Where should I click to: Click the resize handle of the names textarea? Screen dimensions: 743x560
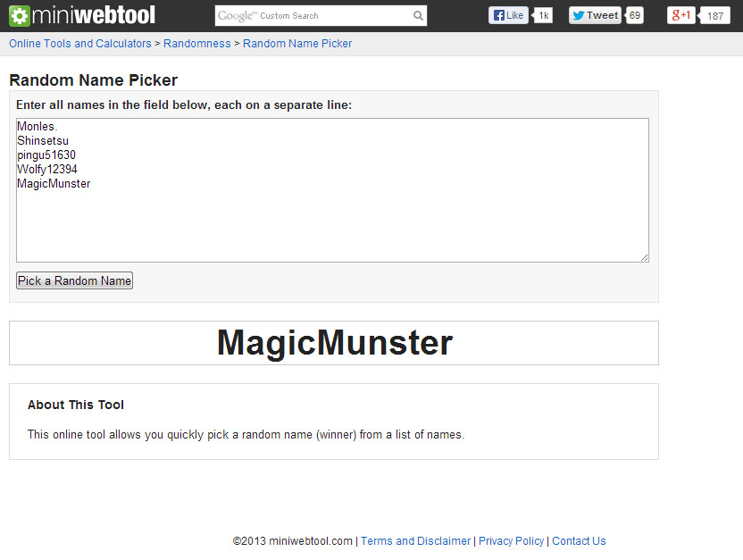click(644, 257)
